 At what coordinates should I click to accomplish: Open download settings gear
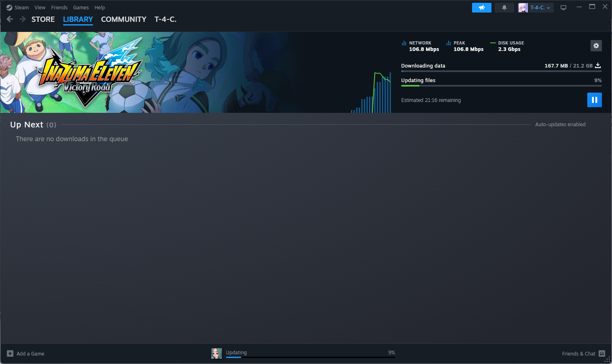point(596,46)
